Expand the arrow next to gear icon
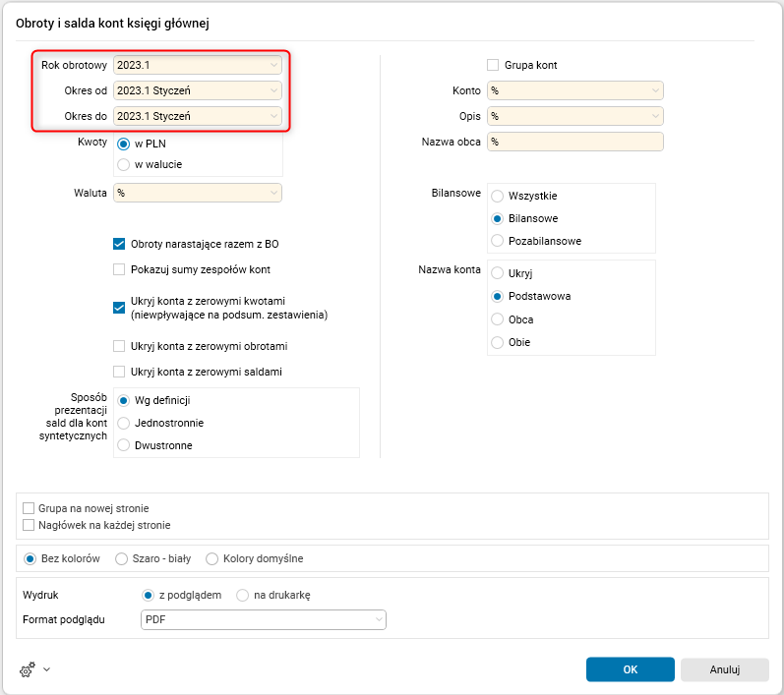Image resolution: width=784 pixels, height=695 pixels. pyautogui.click(x=46, y=669)
